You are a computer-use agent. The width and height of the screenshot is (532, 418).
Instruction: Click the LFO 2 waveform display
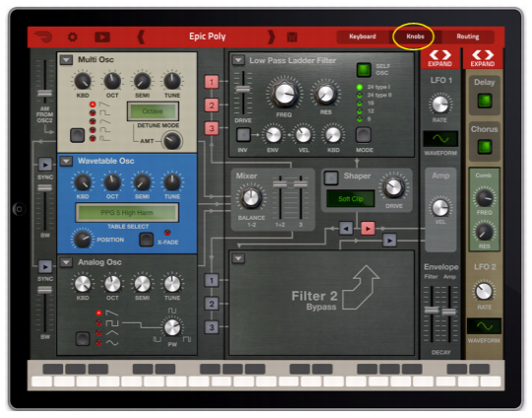point(484,326)
